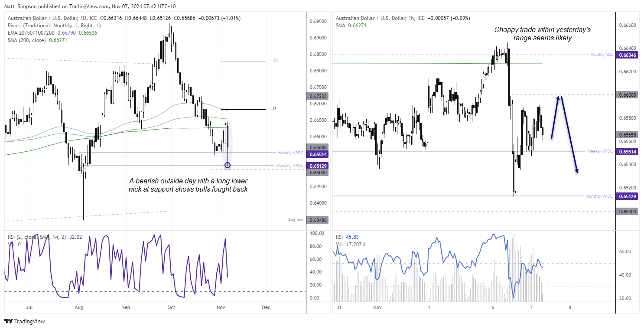Click the 8 date label on the 1h time axis

coord(569,307)
